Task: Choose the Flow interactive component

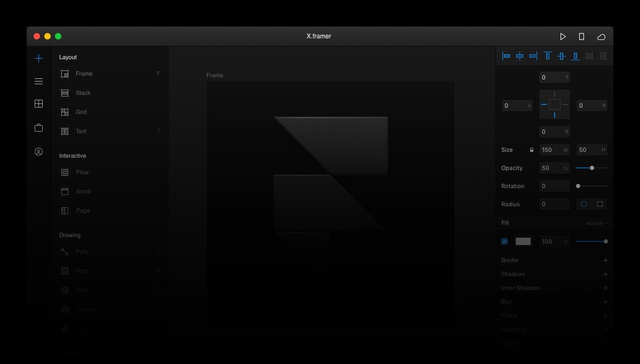Action: 110,172
